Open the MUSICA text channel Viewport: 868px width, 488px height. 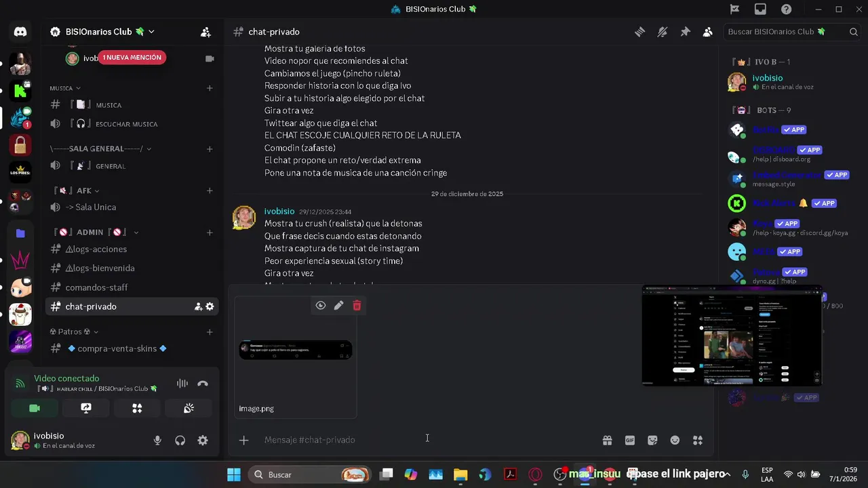[132, 105]
